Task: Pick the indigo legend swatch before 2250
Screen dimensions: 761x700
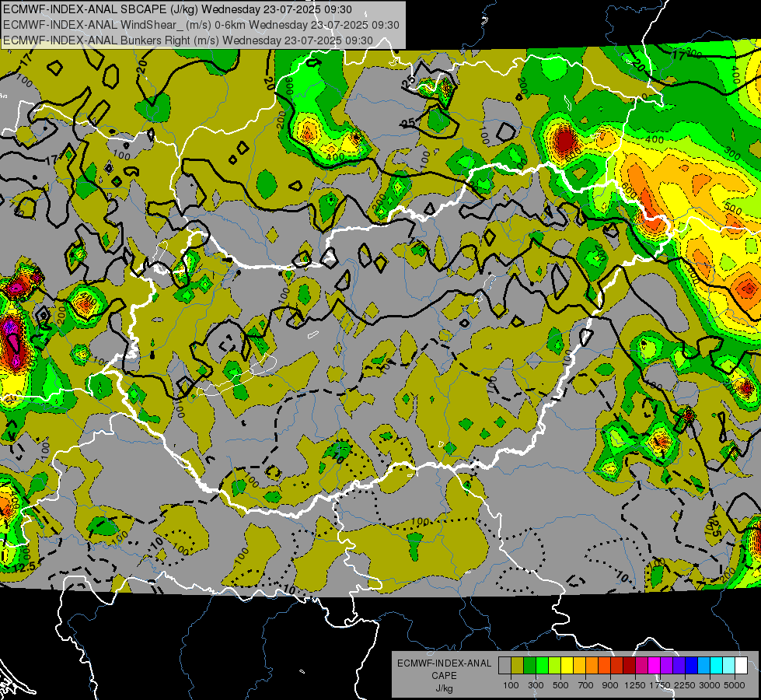Action: 679,666
